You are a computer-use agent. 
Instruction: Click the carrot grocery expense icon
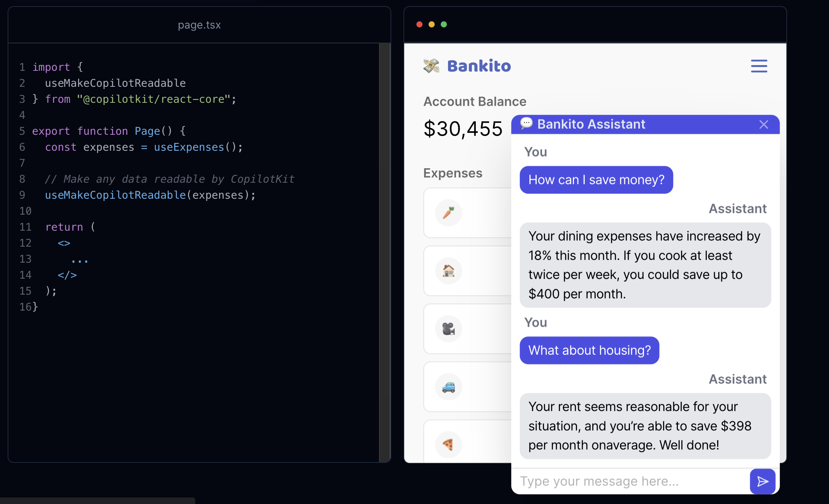click(x=448, y=213)
